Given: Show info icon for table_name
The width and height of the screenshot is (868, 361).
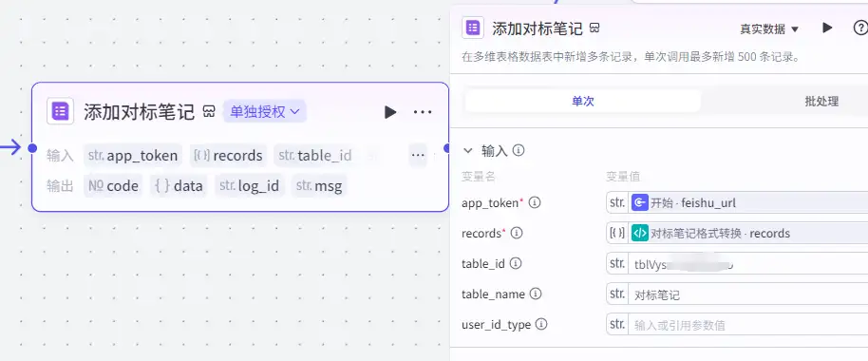Looking at the screenshot, I should (x=536, y=294).
